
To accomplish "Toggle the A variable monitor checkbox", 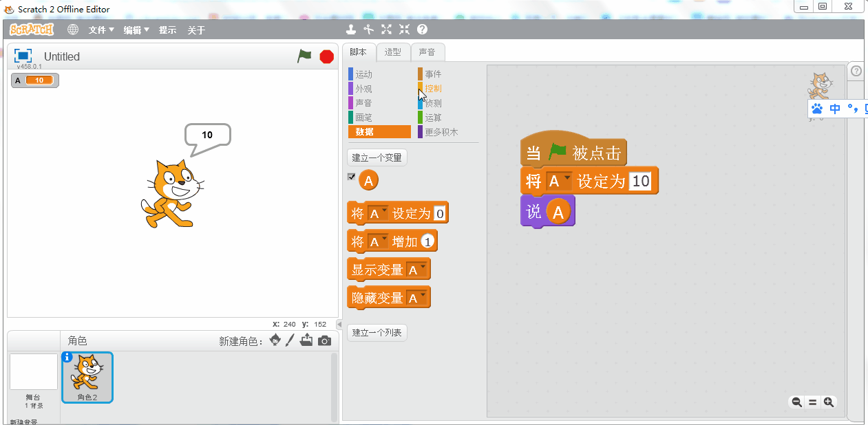I will 352,177.
